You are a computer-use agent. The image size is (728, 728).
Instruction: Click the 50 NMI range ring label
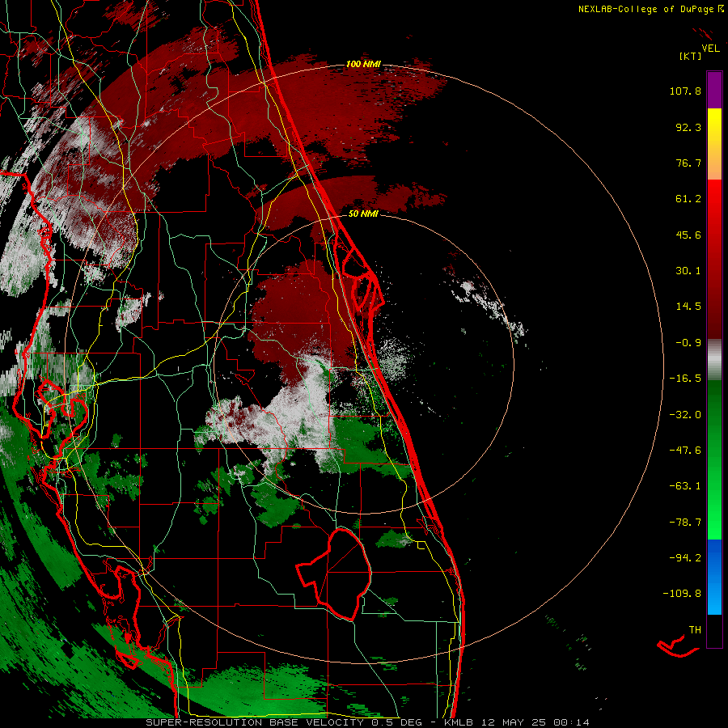tap(363, 214)
